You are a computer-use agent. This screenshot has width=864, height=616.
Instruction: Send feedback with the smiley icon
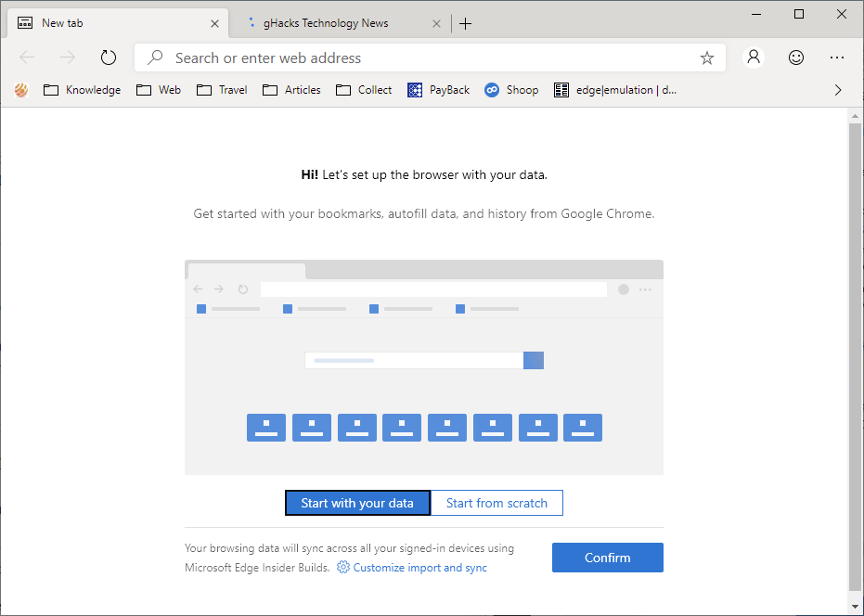[x=795, y=57]
